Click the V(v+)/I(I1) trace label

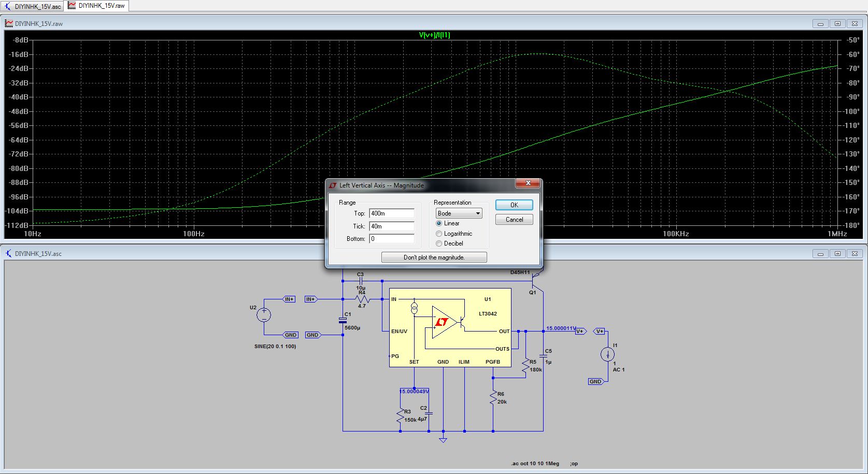point(434,35)
